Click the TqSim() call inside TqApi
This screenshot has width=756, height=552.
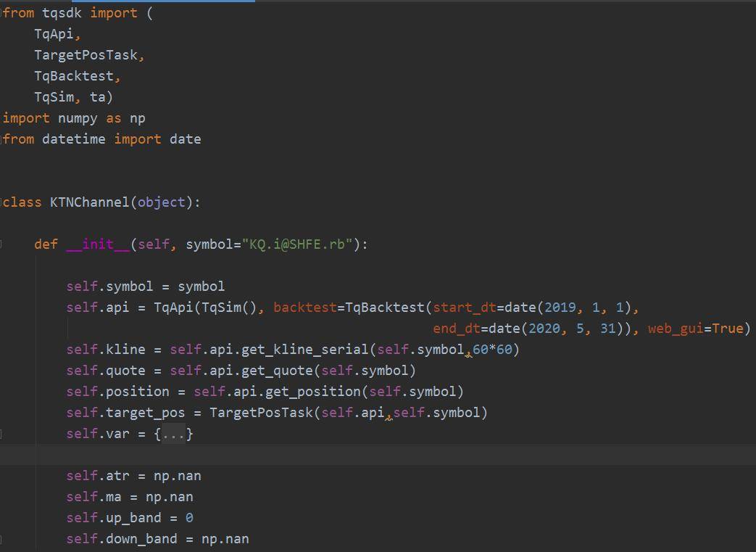click(230, 308)
